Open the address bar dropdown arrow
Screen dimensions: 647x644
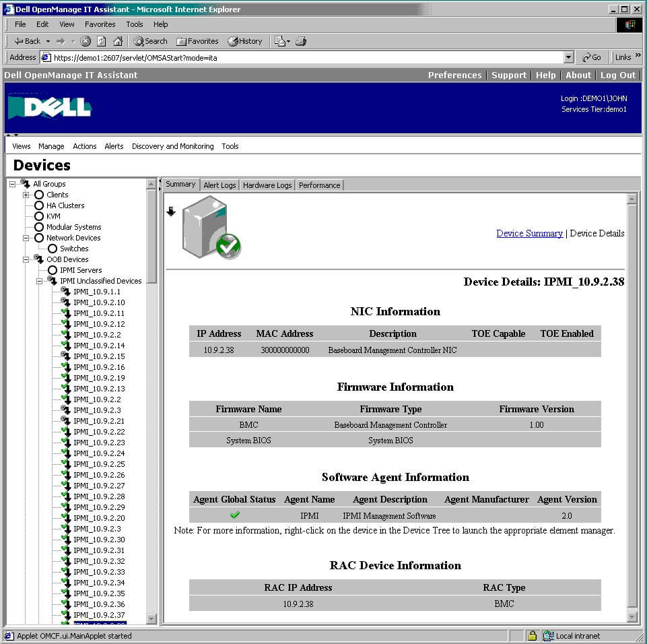pos(569,57)
